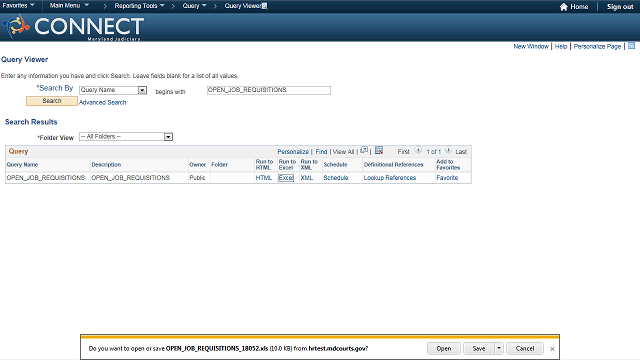Screen dimensions: 640x360
Task: Click OPEN_JOB_REQUISITIONS description cell
Action: (x=130, y=178)
